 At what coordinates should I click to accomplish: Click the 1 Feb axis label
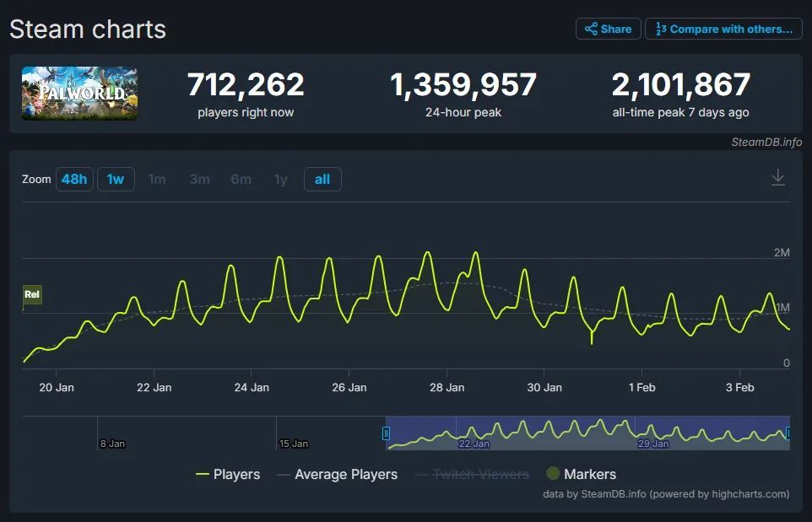[x=642, y=387]
